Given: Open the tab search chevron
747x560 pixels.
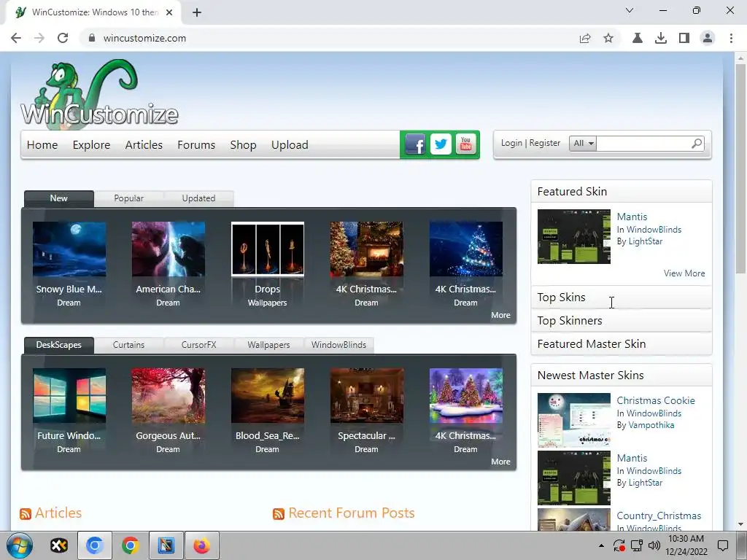Looking at the screenshot, I should click(x=630, y=10).
